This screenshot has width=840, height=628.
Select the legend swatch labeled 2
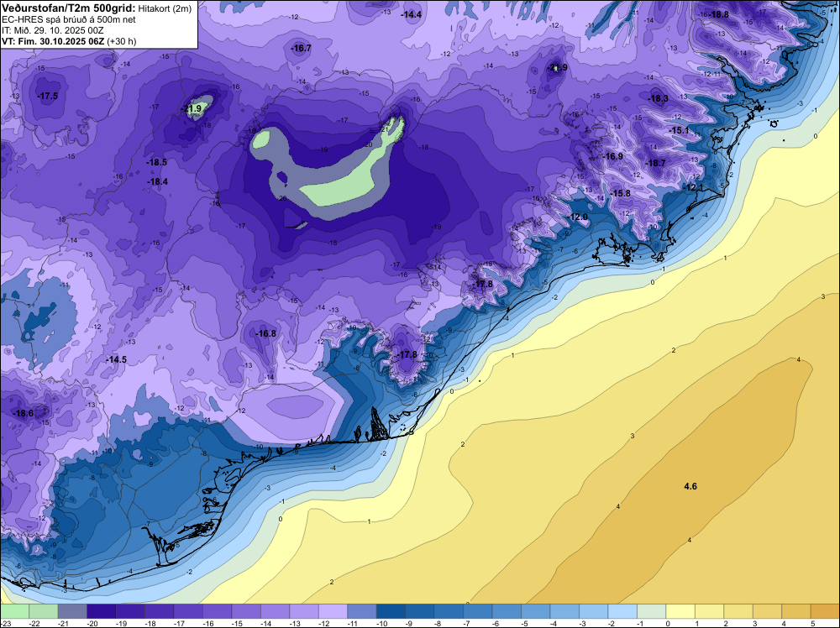pos(738,612)
